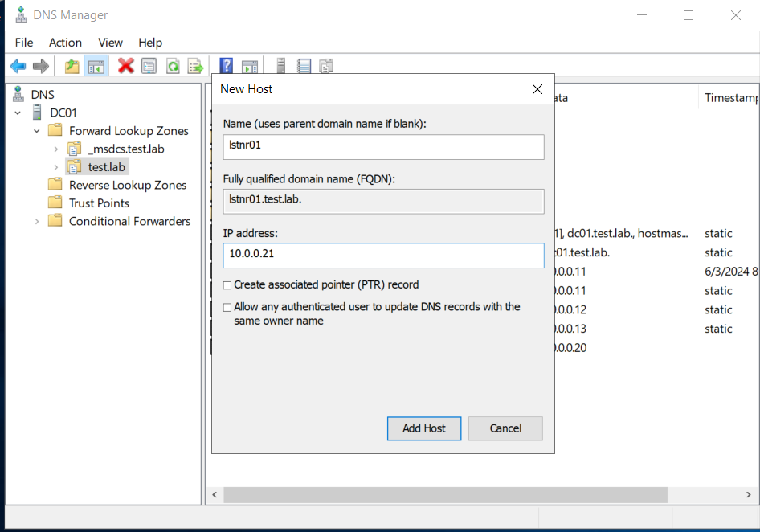The width and height of the screenshot is (760, 532).
Task: Click the Add Host button
Action: [x=423, y=428]
